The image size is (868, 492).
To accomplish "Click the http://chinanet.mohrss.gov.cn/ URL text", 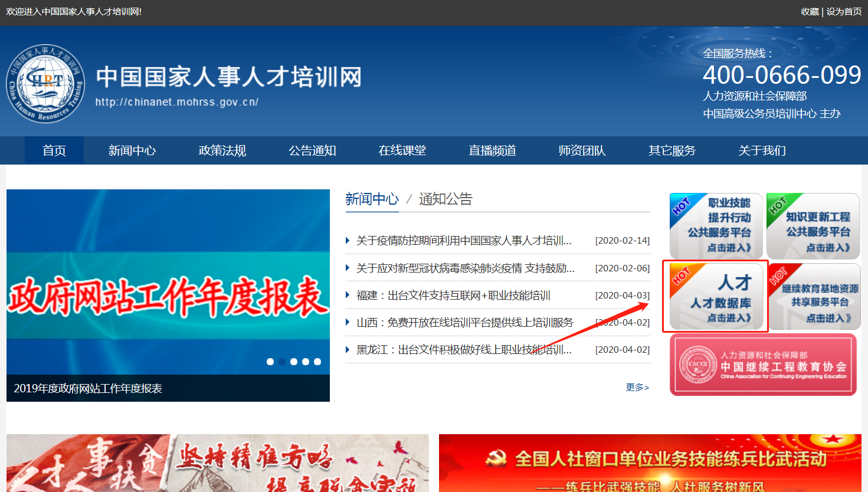I will pyautogui.click(x=177, y=102).
